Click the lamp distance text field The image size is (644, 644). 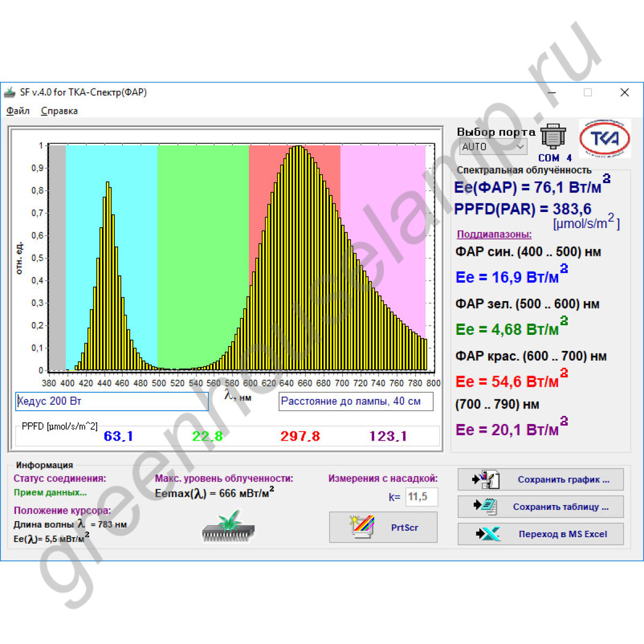[x=355, y=401]
